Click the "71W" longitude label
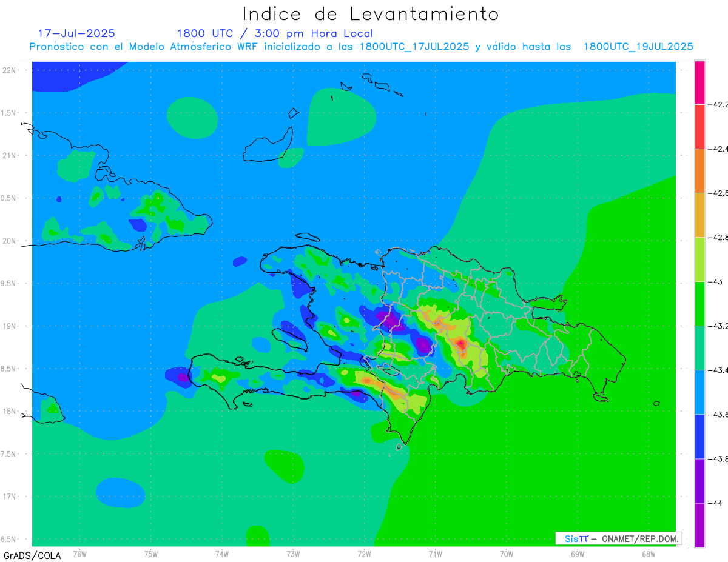This screenshot has width=728, height=562. coord(435,554)
